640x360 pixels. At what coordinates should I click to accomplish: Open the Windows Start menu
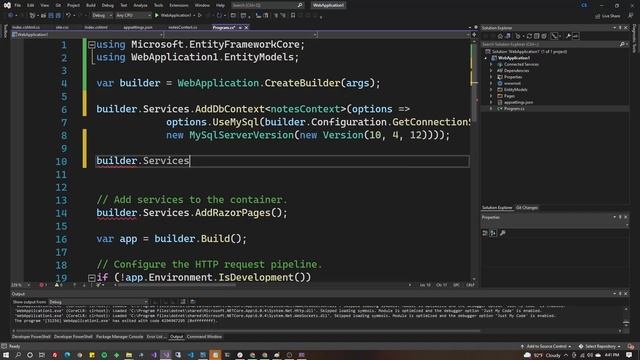pos(6,355)
